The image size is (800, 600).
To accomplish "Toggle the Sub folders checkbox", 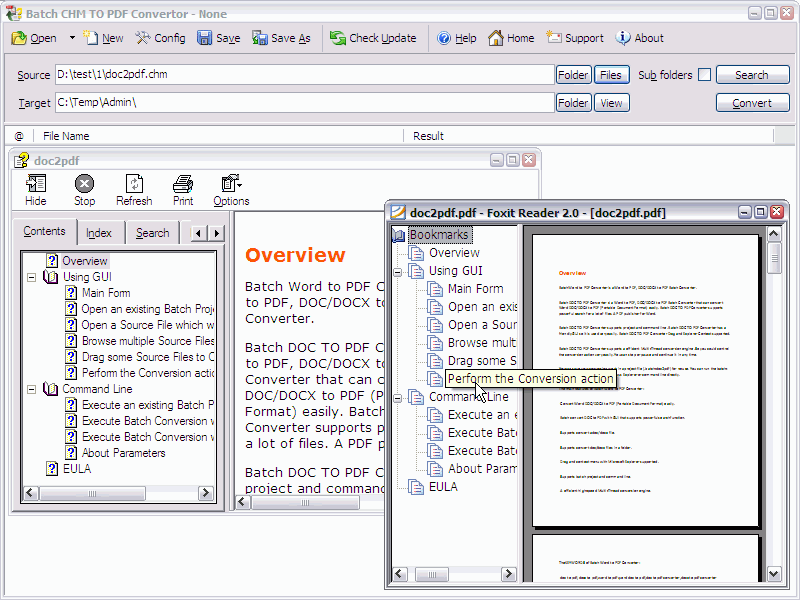I will tap(704, 75).
